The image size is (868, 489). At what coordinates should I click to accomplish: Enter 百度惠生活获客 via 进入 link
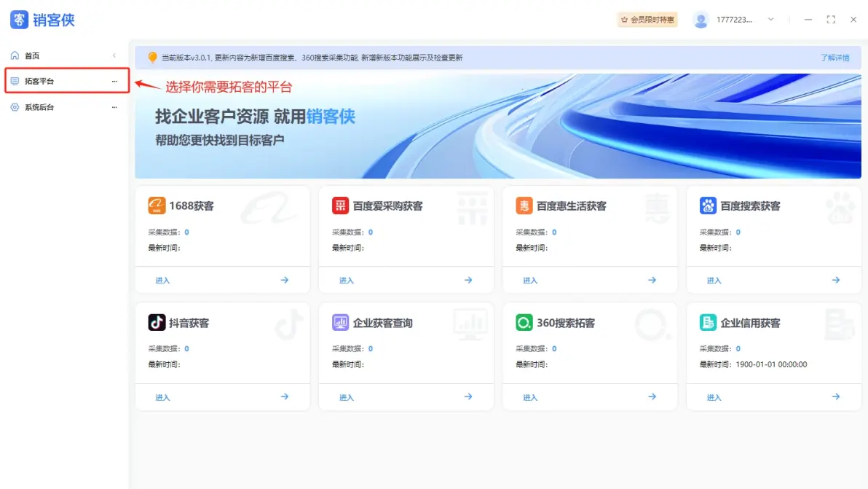[x=530, y=281]
